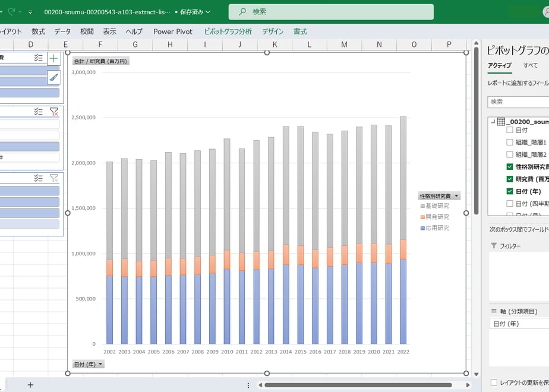Check the 組織_階層1 field checkbox
This screenshot has width=549, height=392.
click(x=510, y=142)
